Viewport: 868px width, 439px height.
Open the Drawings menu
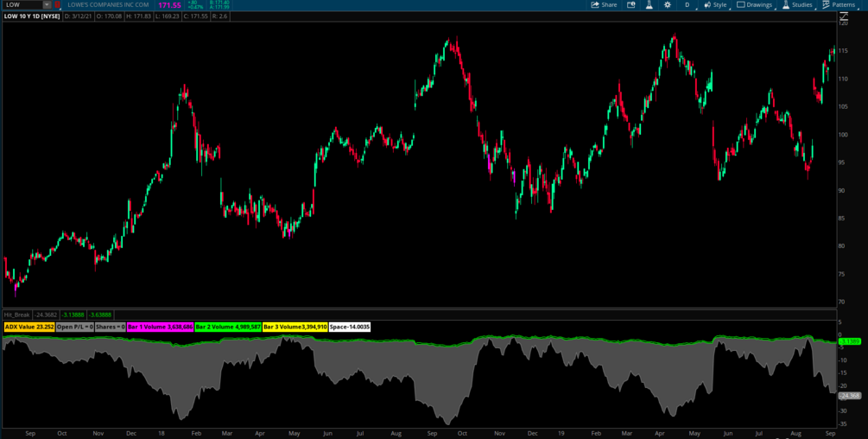[755, 4]
